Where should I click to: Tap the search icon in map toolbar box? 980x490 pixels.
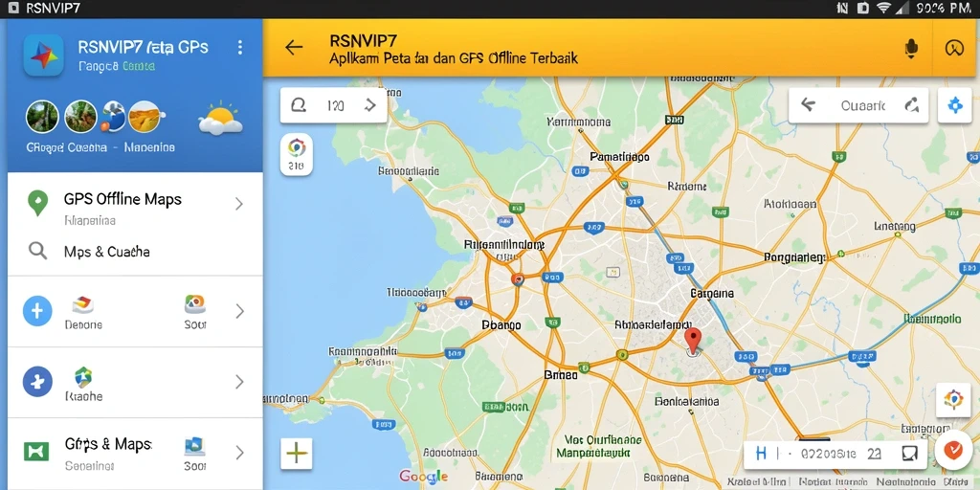(x=299, y=105)
